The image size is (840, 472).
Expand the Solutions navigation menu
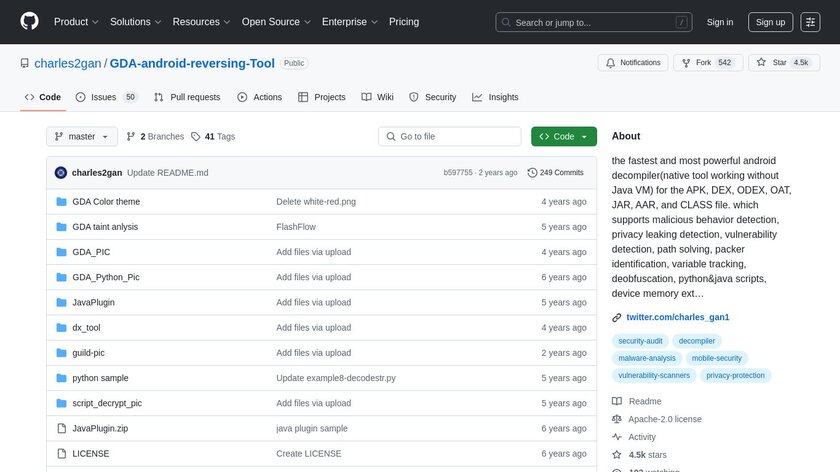[x=136, y=22]
